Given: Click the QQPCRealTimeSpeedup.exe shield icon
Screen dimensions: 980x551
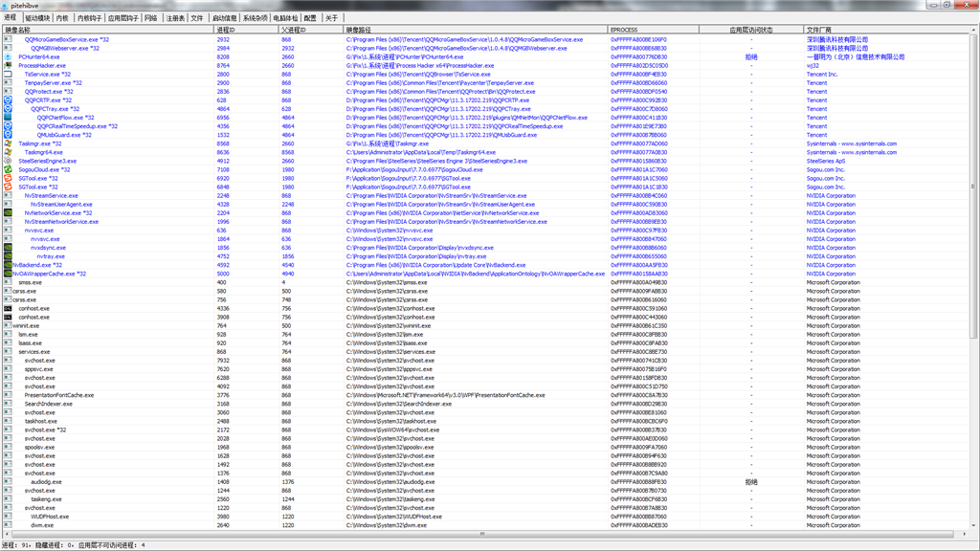Looking at the screenshot, I should pos(8,126).
